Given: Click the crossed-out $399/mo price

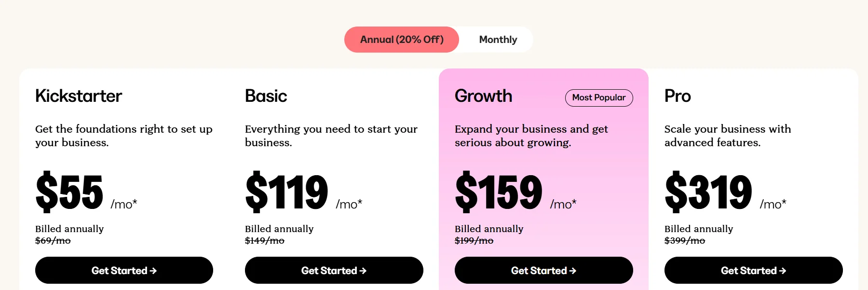Looking at the screenshot, I should (x=684, y=240).
